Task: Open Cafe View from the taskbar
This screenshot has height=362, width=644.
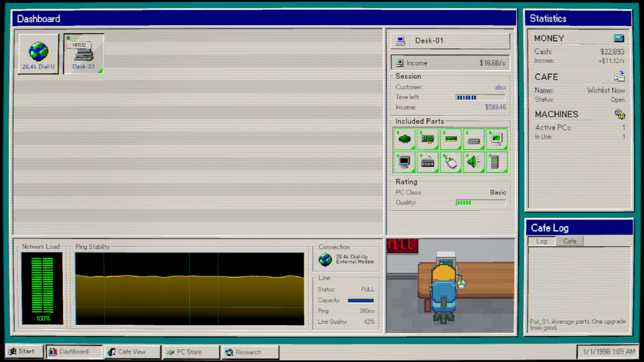Action: tap(132, 352)
